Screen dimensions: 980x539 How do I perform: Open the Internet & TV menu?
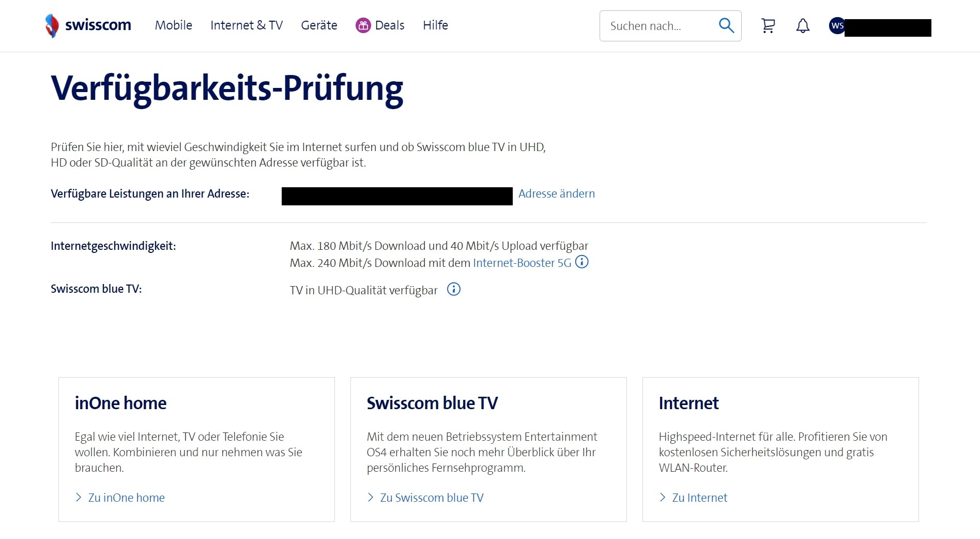tap(246, 25)
